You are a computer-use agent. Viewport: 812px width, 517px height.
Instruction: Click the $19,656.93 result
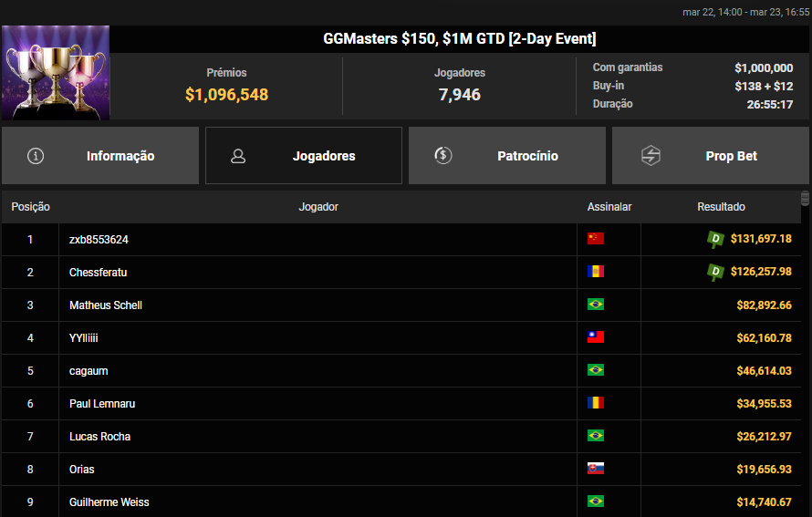coord(764,470)
